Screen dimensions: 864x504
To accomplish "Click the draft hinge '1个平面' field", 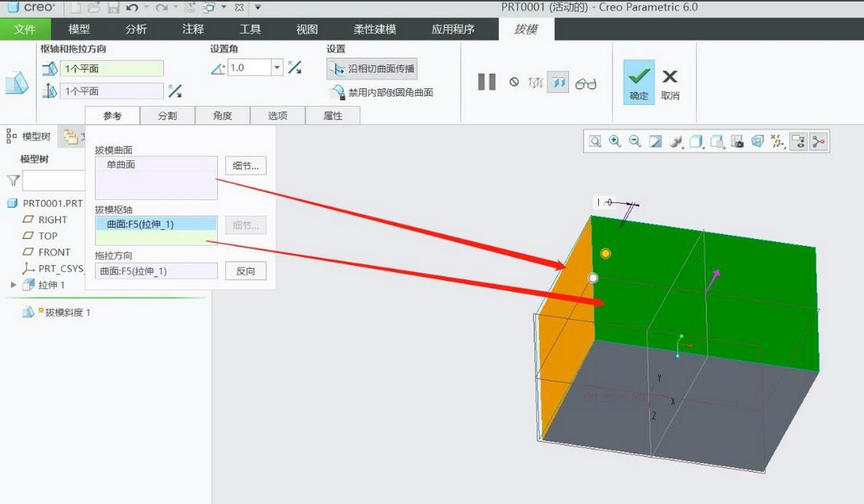I will point(111,68).
